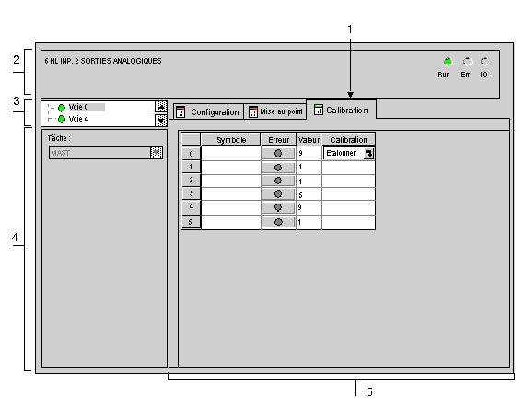Toggle the Erreur indicator for row 3
525x420 pixels.
pyautogui.click(x=278, y=194)
